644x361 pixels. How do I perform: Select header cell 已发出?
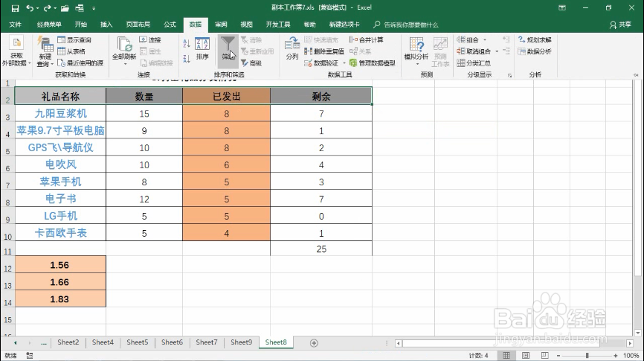point(226,96)
